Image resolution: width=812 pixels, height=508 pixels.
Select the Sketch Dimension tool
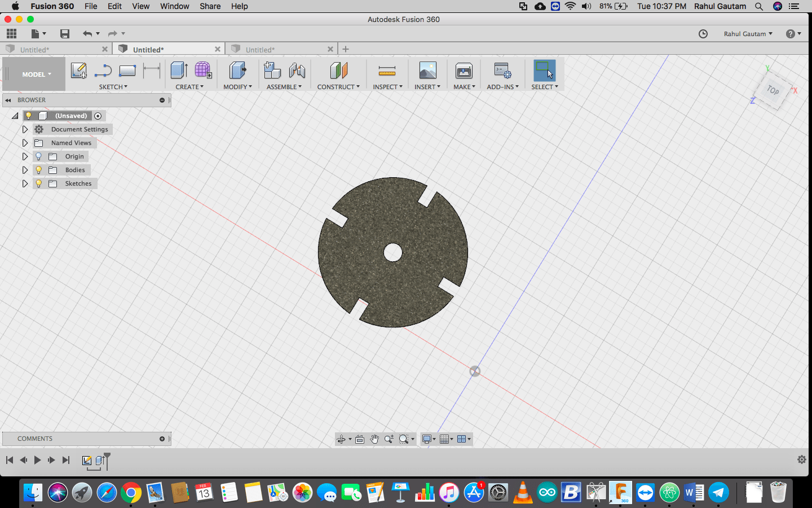pos(152,71)
